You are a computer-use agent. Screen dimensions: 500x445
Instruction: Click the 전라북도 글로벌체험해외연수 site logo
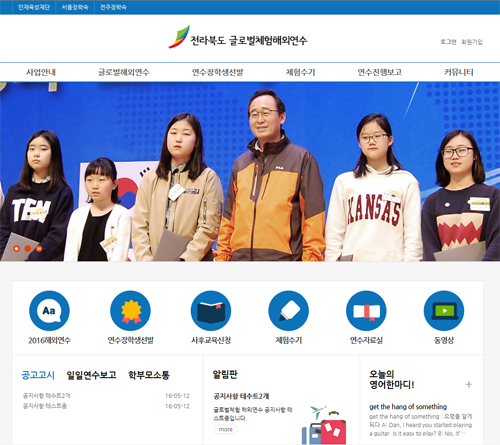[x=238, y=37]
